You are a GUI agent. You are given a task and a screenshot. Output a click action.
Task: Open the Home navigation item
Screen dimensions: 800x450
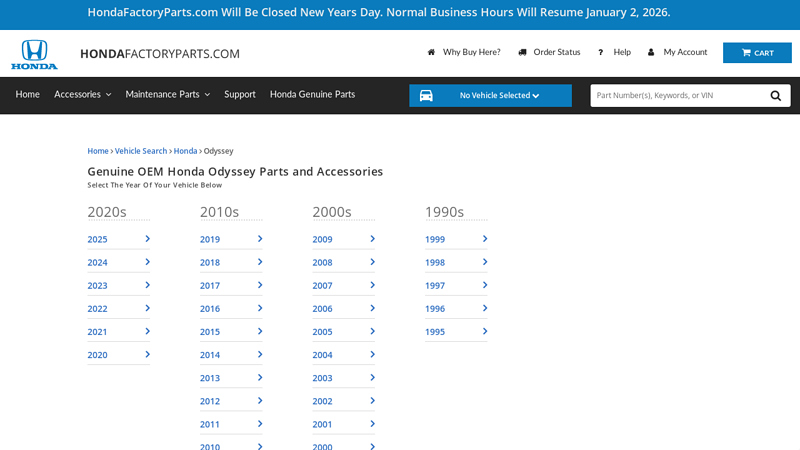(28, 94)
